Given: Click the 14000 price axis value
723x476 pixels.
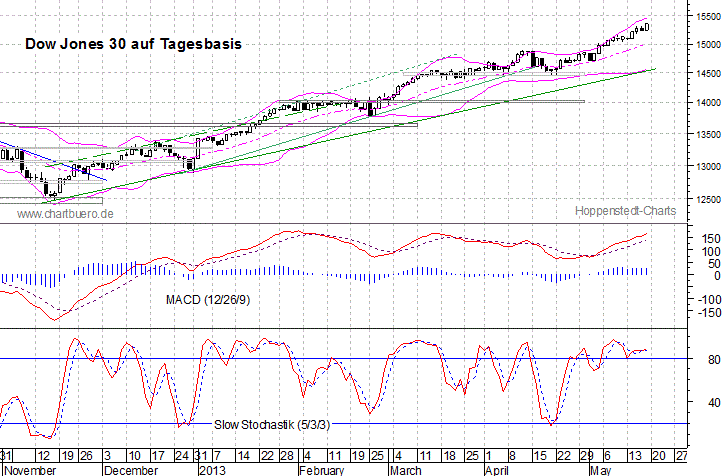Looking at the screenshot, I should click(x=708, y=102).
